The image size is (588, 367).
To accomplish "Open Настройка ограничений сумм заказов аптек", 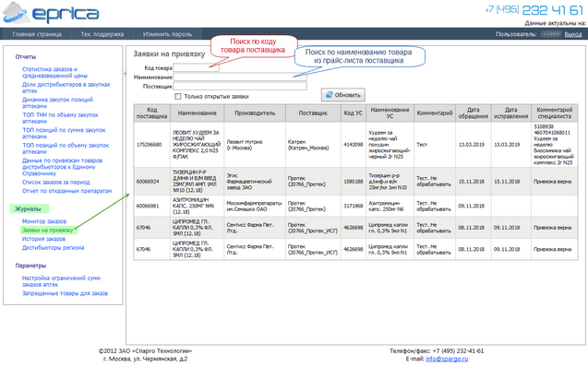I will [x=61, y=281].
